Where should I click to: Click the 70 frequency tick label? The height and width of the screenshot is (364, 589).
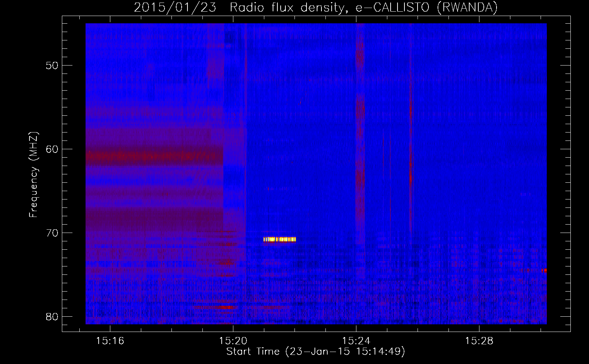pos(52,233)
